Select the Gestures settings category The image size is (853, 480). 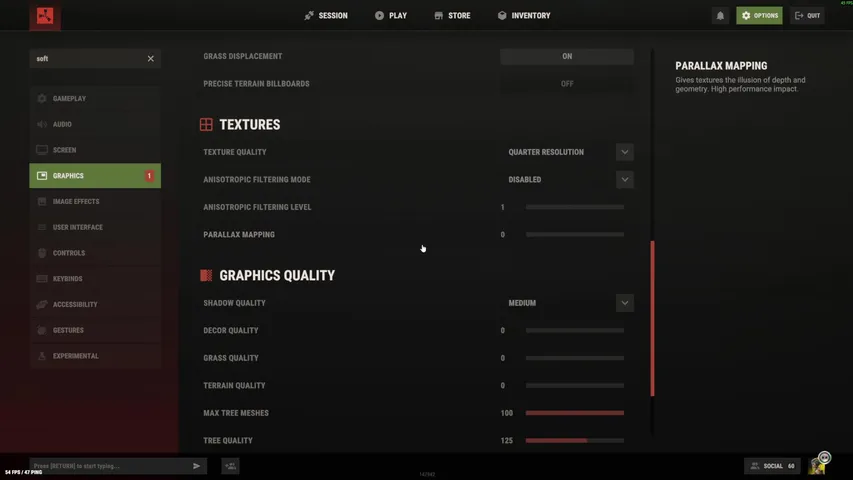(x=95, y=330)
